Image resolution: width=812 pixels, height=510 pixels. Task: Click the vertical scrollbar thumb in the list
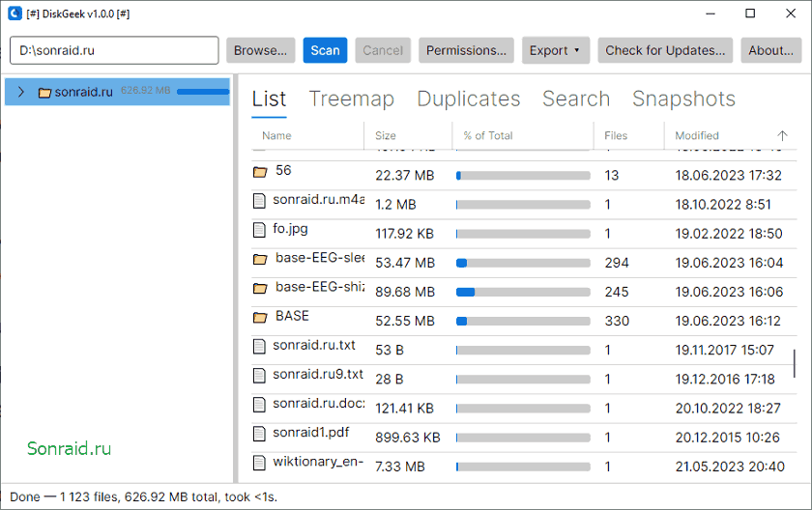tap(794, 363)
